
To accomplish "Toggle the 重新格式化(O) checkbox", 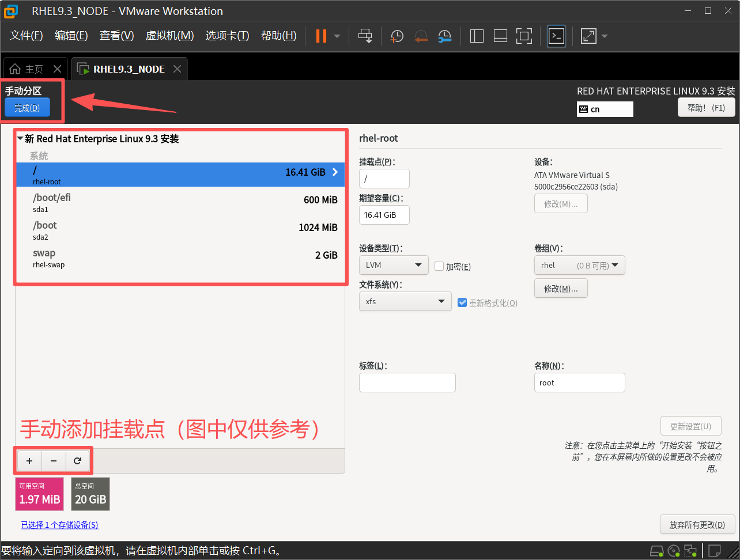I will click(x=462, y=302).
